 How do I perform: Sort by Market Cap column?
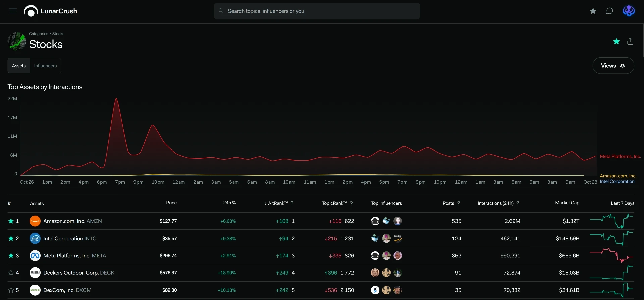pos(567,203)
